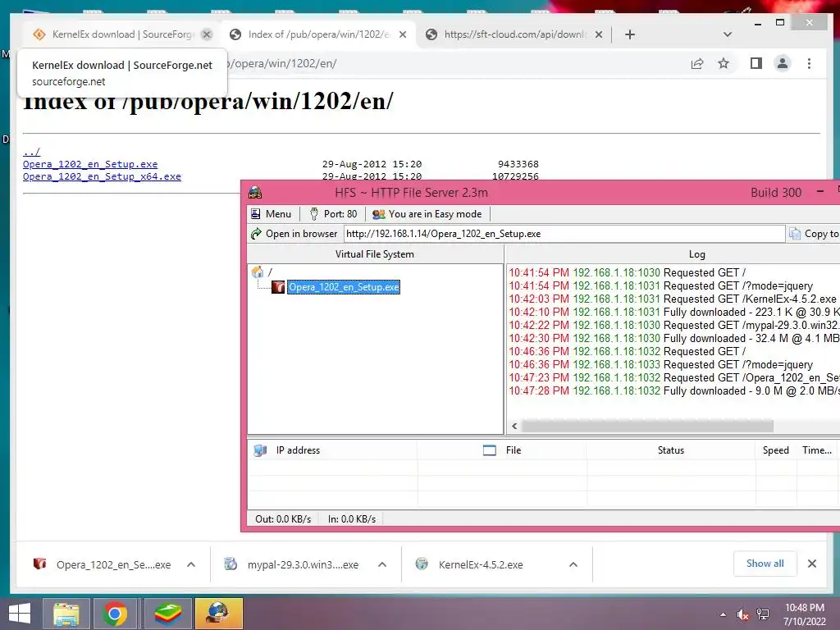Image resolution: width=840 pixels, height=630 pixels.
Task: Select log line 10:41:54 PM Requested GET /?mode=jquery
Action: (x=661, y=286)
